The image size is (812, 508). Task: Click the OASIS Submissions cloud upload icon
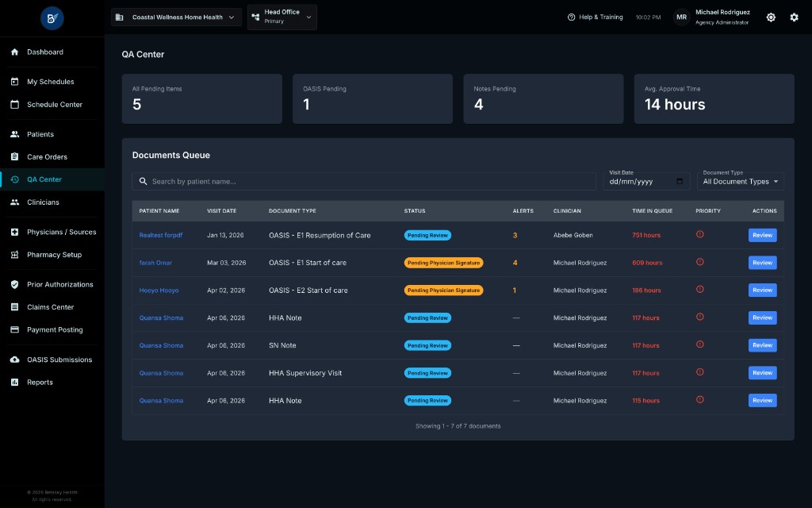[x=14, y=360]
